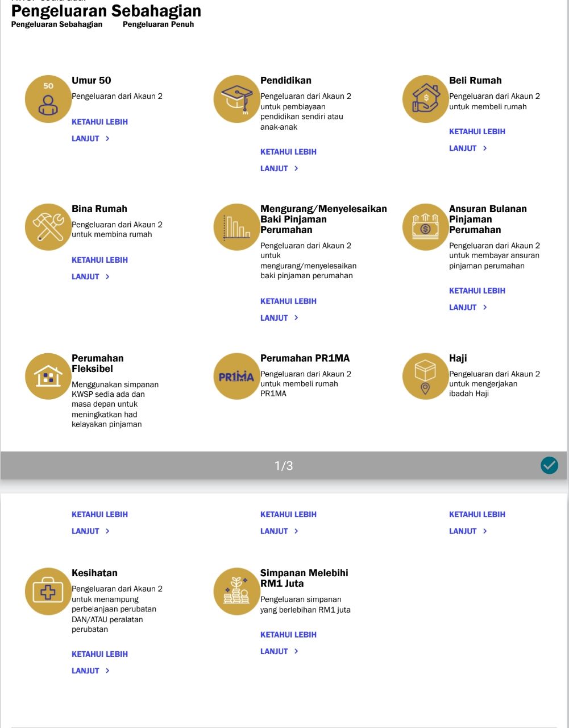Click the Pendidikan graduation cap icon

pyautogui.click(x=237, y=99)
